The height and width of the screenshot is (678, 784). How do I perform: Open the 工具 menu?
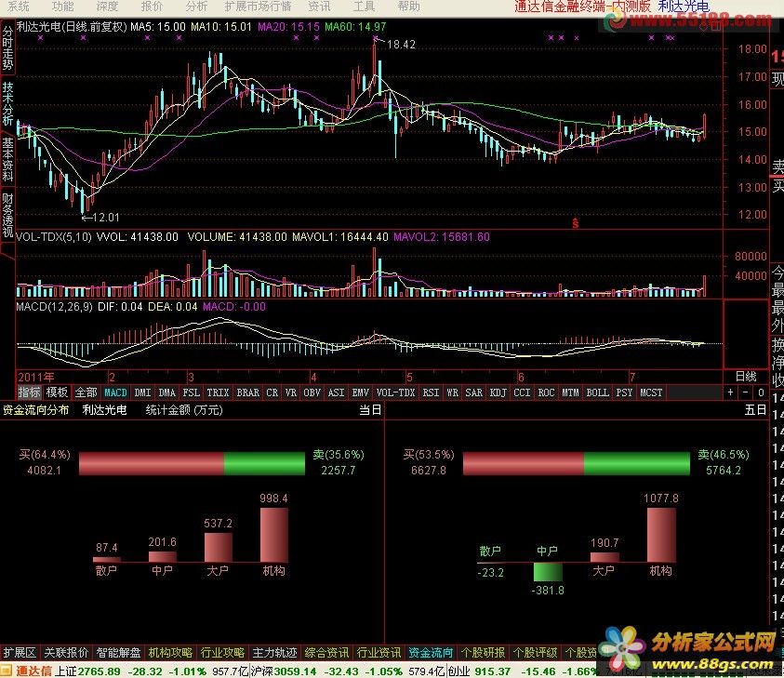(x=364, y=7)
